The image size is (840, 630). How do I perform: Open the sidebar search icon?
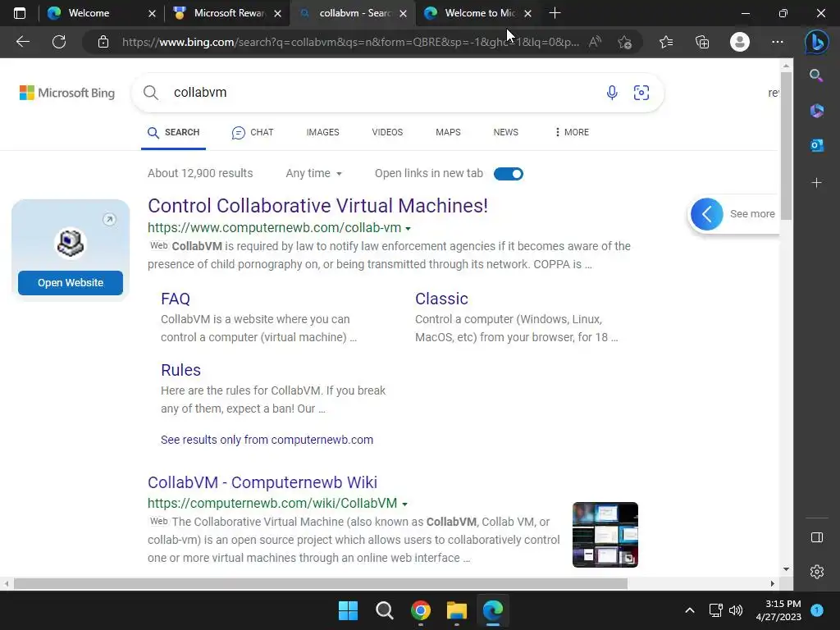(816, 75)
